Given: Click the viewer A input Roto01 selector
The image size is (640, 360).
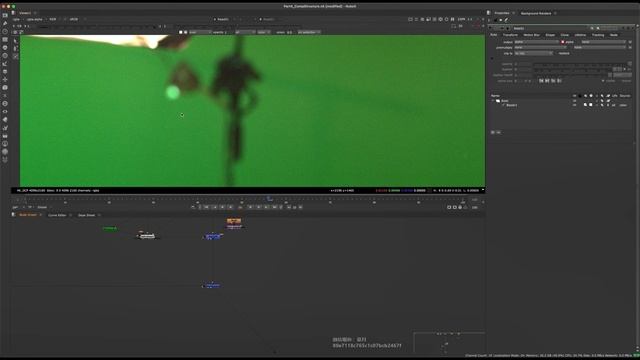Looking at the screenshot, I should pyautogui.click(x=222, y=19).
